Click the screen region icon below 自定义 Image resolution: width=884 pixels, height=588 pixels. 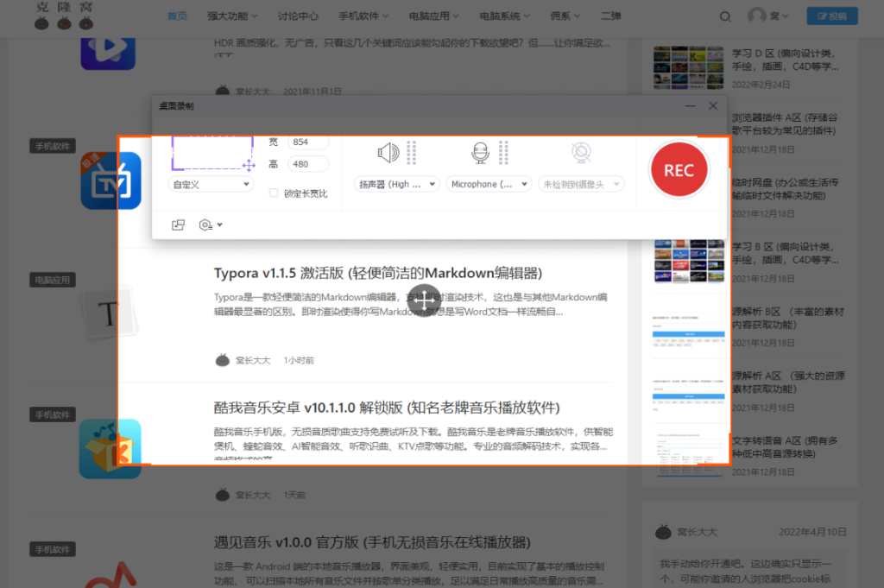click(178, 225)
